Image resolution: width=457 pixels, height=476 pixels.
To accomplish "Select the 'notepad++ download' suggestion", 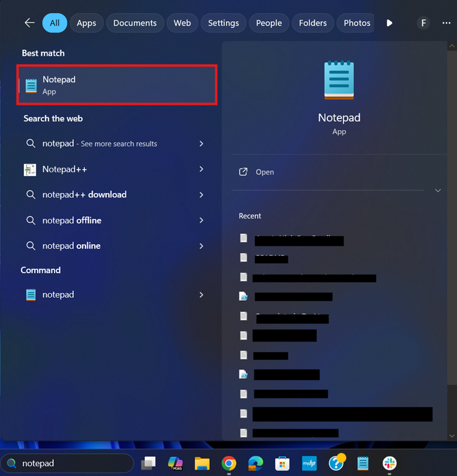I will [84, 195].
